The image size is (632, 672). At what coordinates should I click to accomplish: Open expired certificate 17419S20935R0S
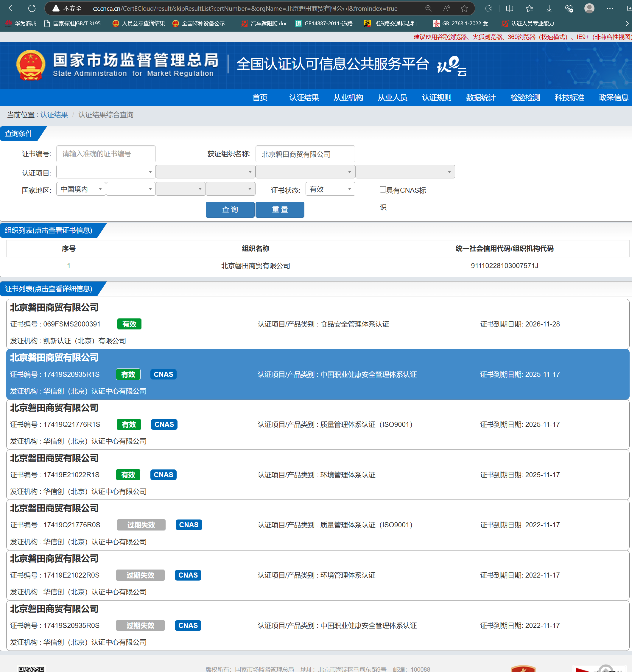tap(318, 625)
